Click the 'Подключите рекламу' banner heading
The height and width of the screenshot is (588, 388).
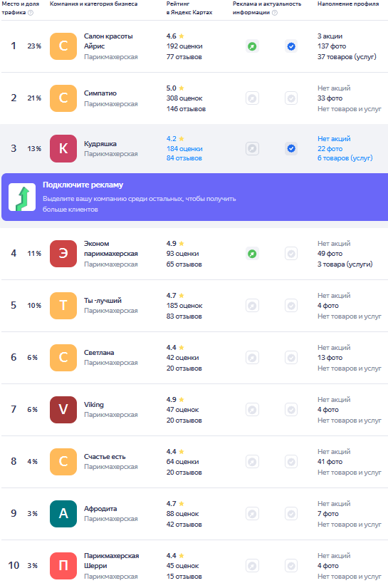click(83, 185)
